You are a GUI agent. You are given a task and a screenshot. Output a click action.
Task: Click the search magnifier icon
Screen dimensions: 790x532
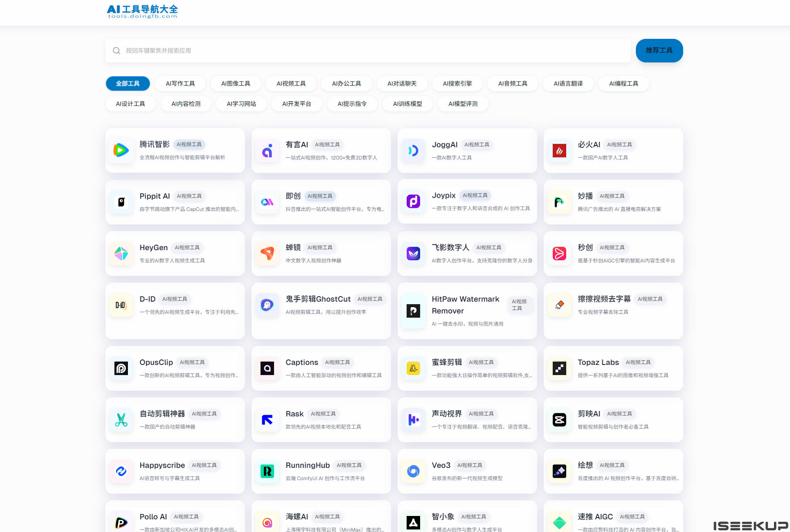tap(117, 51)
